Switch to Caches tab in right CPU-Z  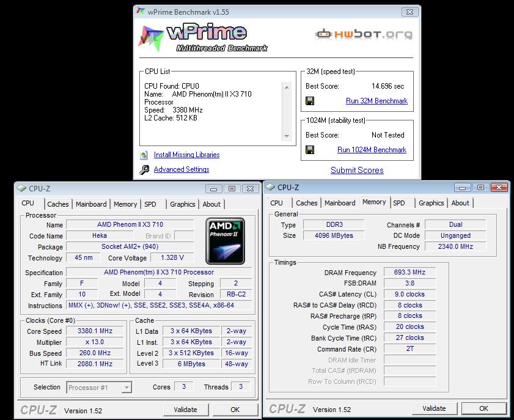pos(307,203)
